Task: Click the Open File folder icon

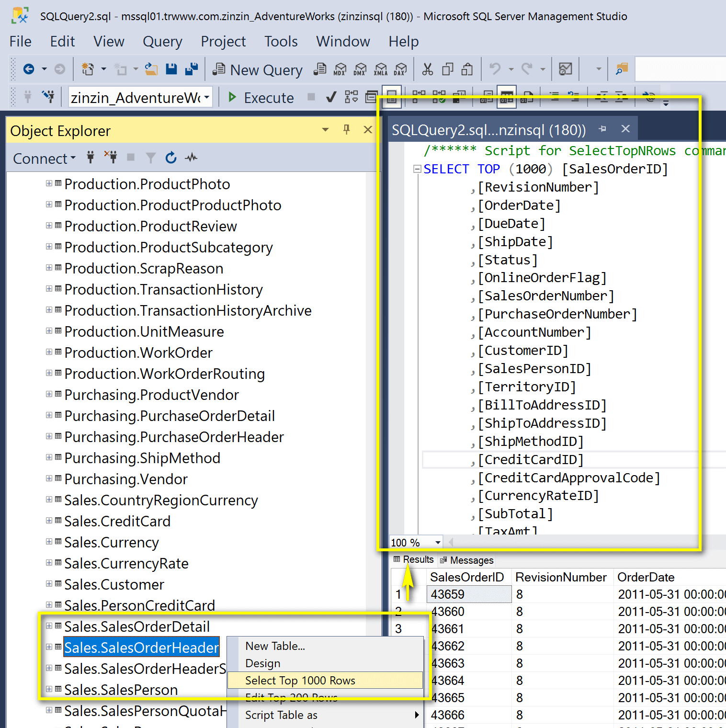Action: [151, 69]
